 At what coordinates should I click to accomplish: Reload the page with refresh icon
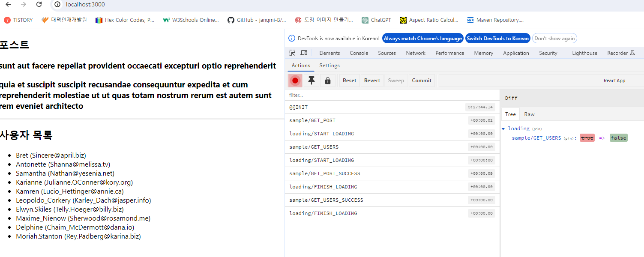39,4
